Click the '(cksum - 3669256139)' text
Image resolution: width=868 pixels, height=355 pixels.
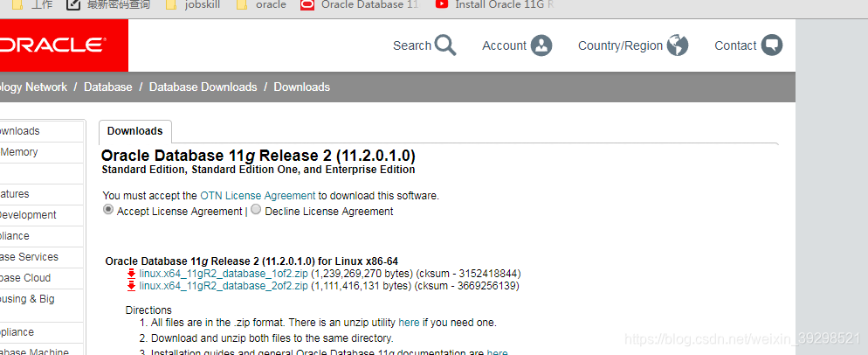(x=466, y=286)
